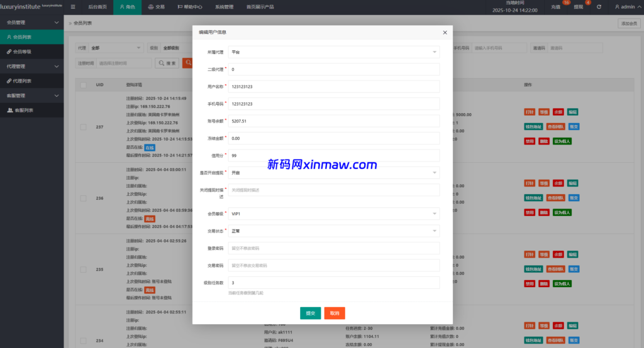Click the 交易密码 input field
Image resolution: width=644 pixels, height=348 pixels.
tap(334, 266)
